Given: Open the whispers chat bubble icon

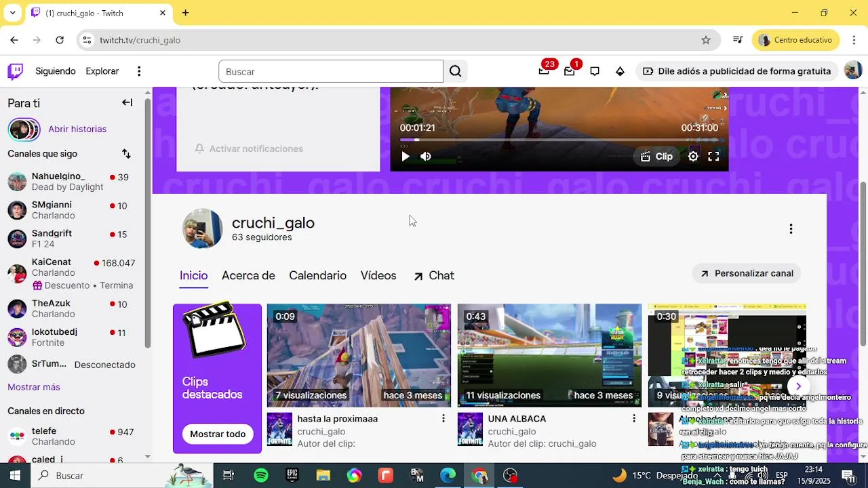Looking at the screenshot, I should pyautogui.click(x=595, y=71).
